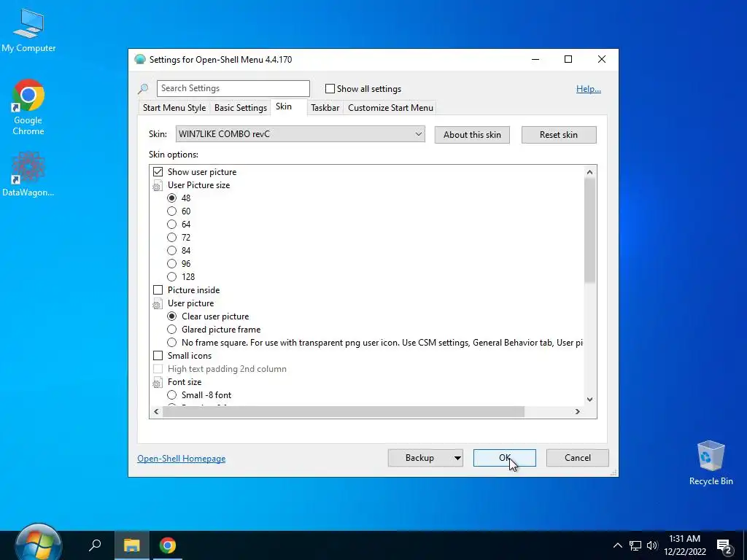The height and width of the screenshot is (560, 747).
Task: Switch to Start Menu Style tab
Action: coord(174,108)
